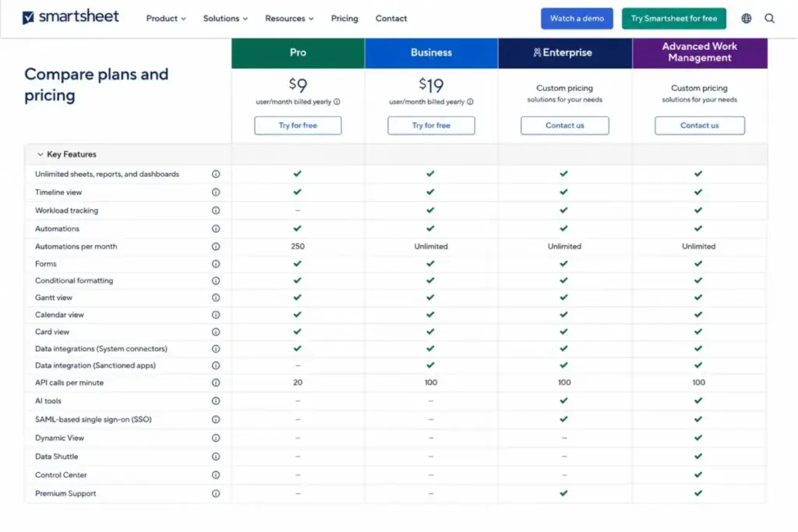Show info icon for API calls per minute

tap(216, 383)
